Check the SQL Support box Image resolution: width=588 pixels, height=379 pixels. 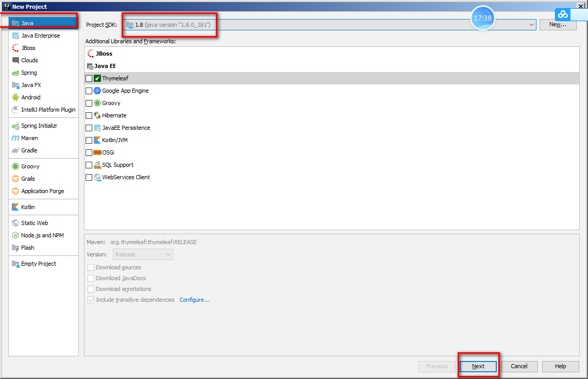coord(89,165)
